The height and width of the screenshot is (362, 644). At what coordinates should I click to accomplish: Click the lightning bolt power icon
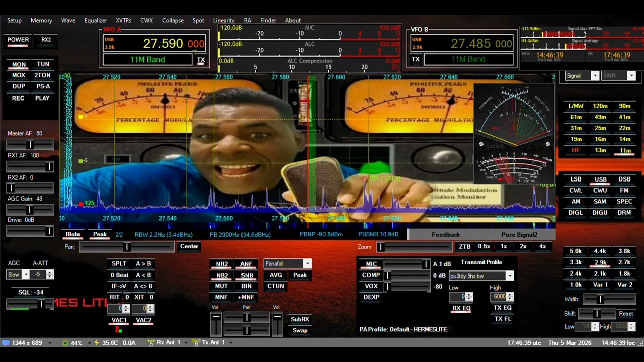(96, 343)
